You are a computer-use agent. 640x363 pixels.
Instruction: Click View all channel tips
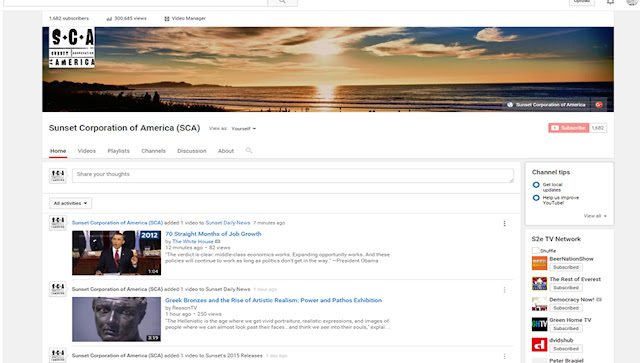pos(595,216)
